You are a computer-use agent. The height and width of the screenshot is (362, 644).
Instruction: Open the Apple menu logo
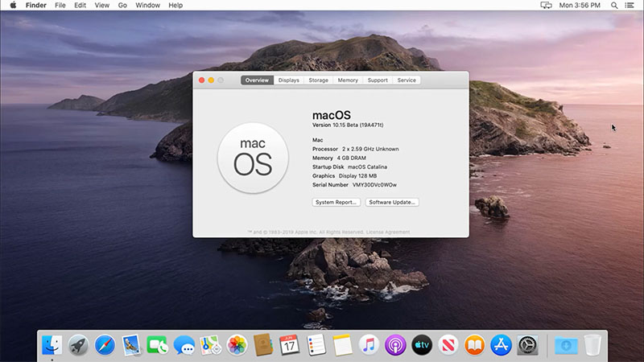coord(13,6)
